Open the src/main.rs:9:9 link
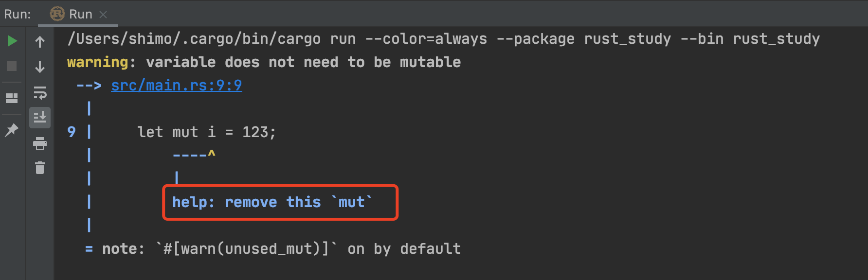This screenshot has height=280, width=868. coord(176,86)
